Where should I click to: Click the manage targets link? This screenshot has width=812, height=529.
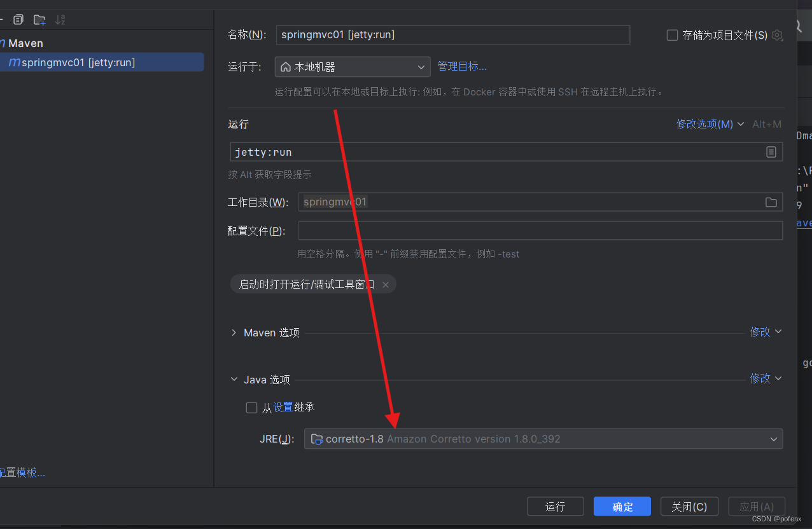point(462,67)
